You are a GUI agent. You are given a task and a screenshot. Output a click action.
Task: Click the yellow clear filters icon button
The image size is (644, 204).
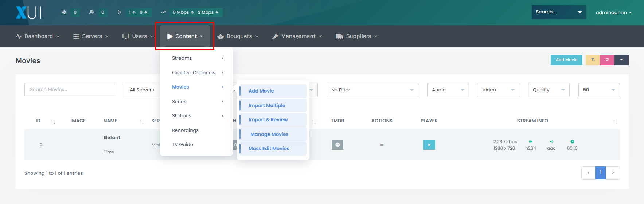tap(593, 60)
